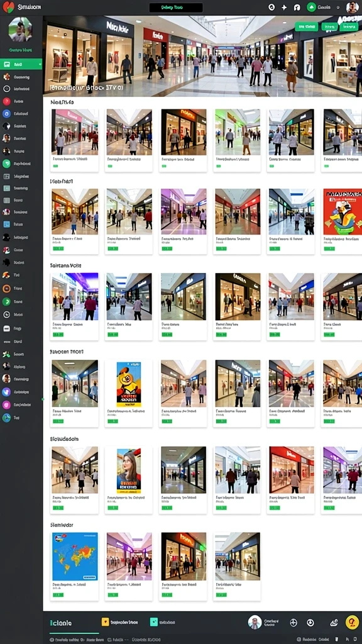This screenshot has height=644, width=362.
Task: Open the yellow circle question mark help icon
Action: pos(352,622)
